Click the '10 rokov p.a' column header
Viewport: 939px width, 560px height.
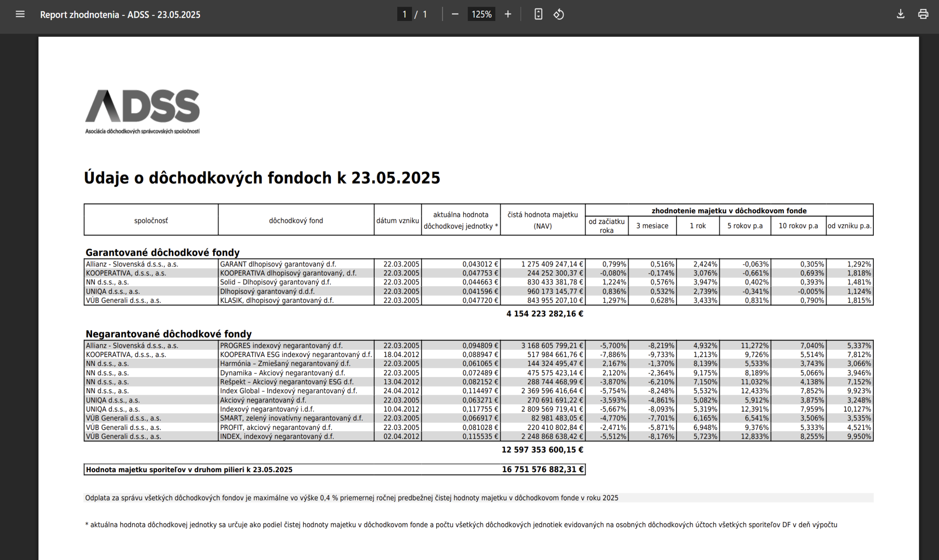[798, 226]
